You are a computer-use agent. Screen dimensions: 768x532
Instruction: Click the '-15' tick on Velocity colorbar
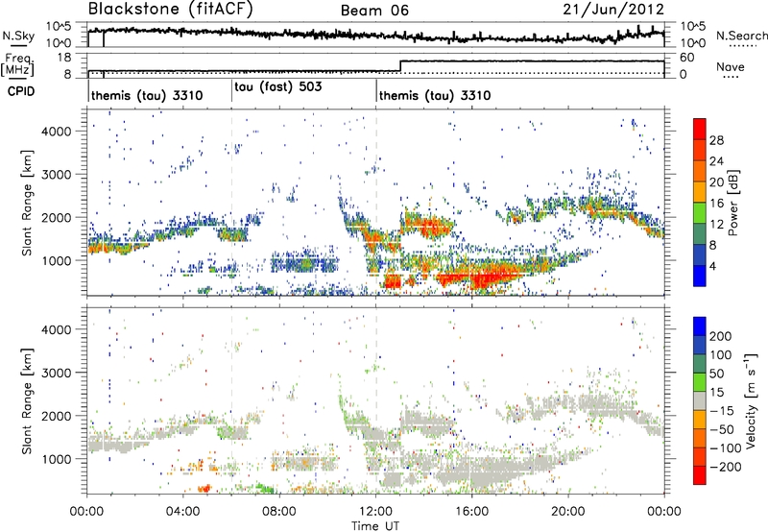pos(722,410)
